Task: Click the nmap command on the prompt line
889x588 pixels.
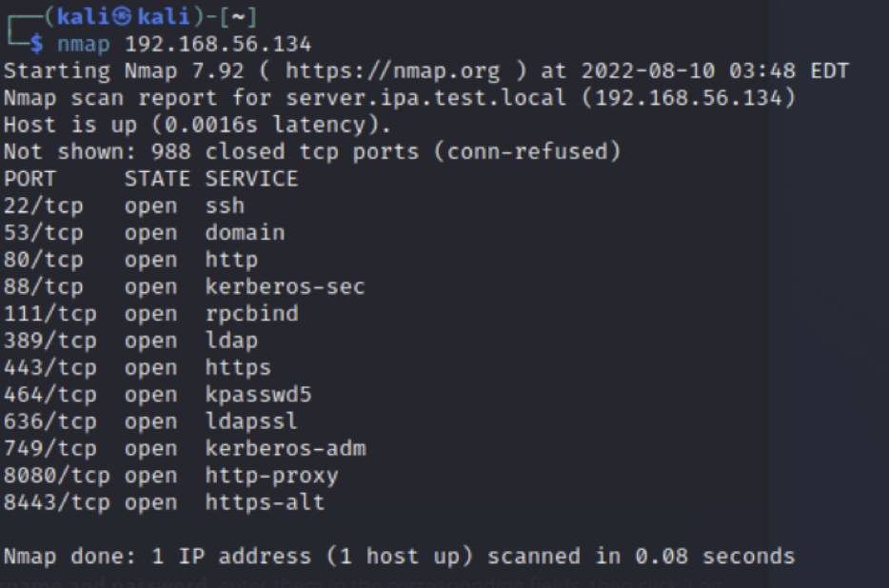Action: [x=97, y=45]
